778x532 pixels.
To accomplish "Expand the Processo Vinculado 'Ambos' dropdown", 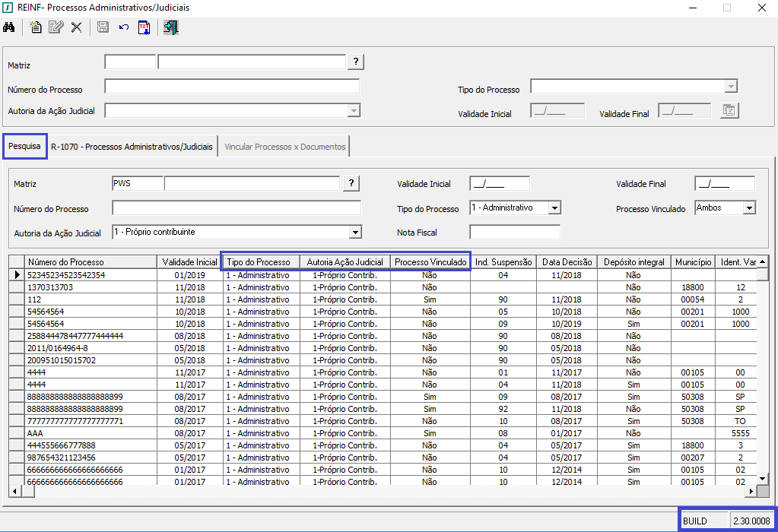I will pyautogui.click(x=749, y=207).
